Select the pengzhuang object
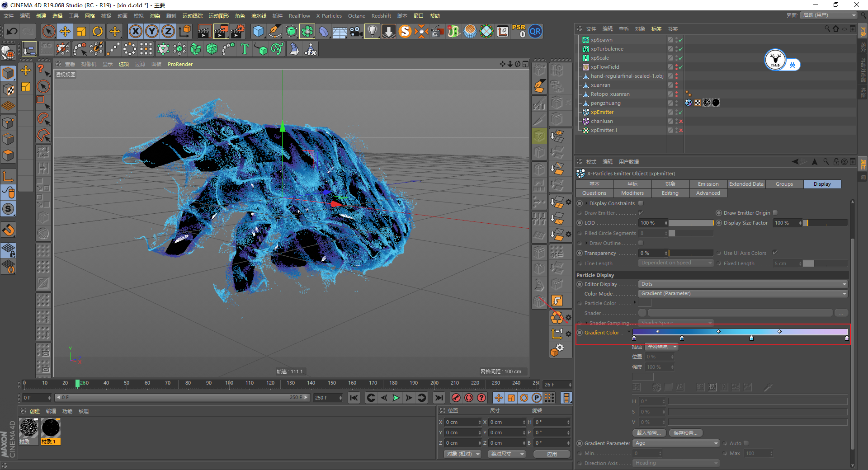868x470 pixels. [x=605, y=103]
